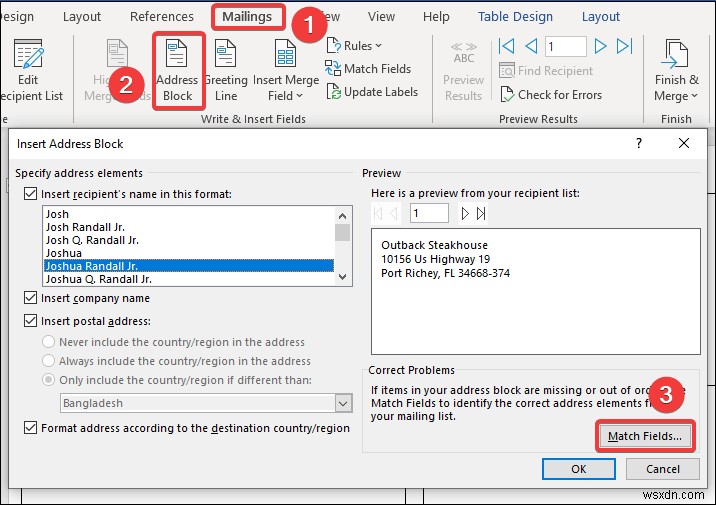Image resolution: width=716 pixels, height=505 pixels.
Task: Open Edit Recipient List
Action: point(30,71)
